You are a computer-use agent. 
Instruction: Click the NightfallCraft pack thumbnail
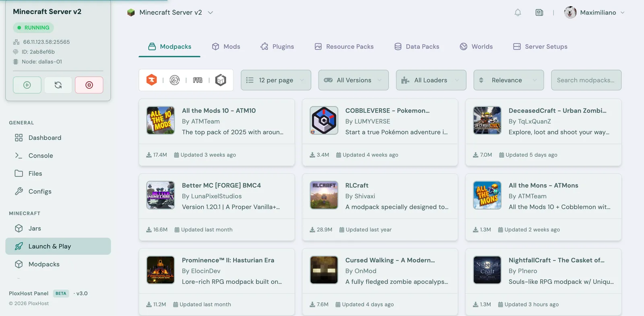(x=487, y=270)
